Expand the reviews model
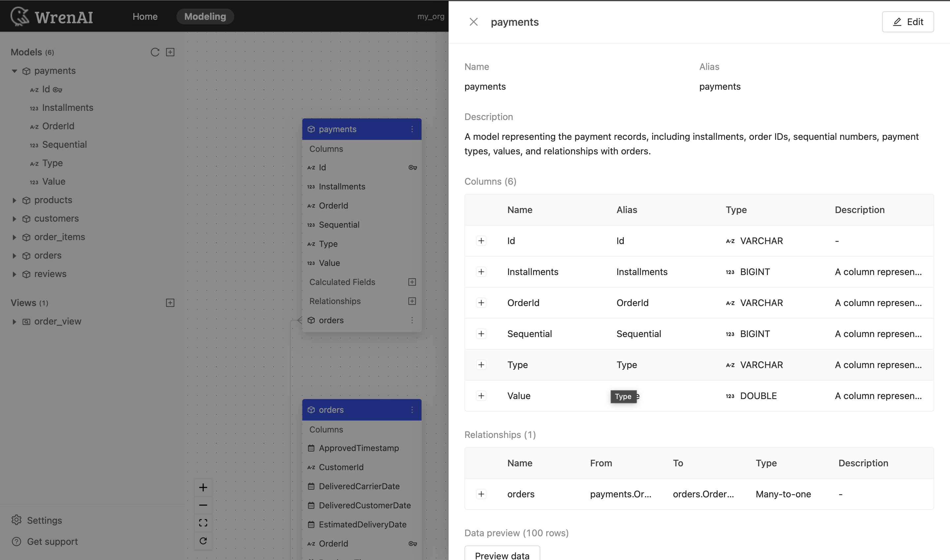 pos(14,274)
